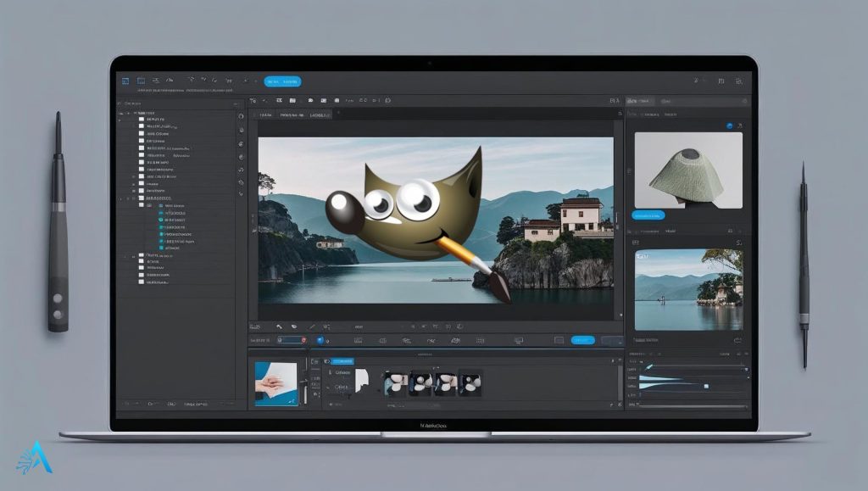
Task: Switch to the third tab above the canvas
Action: tap(320, 114)
